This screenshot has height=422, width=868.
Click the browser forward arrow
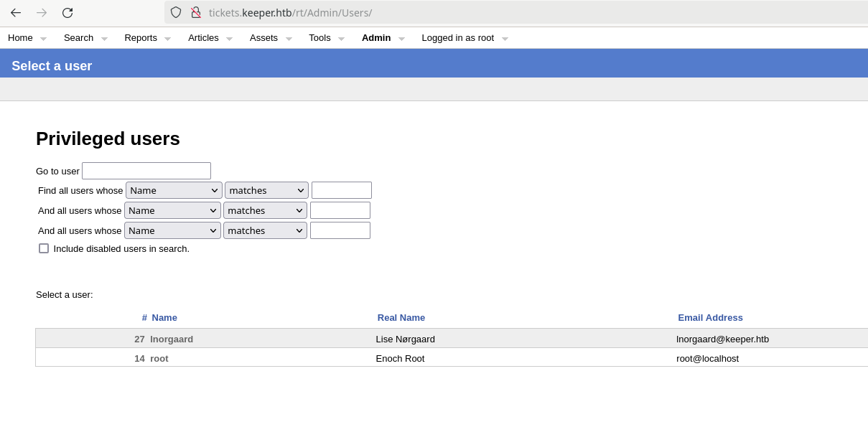tap(42, 12)
